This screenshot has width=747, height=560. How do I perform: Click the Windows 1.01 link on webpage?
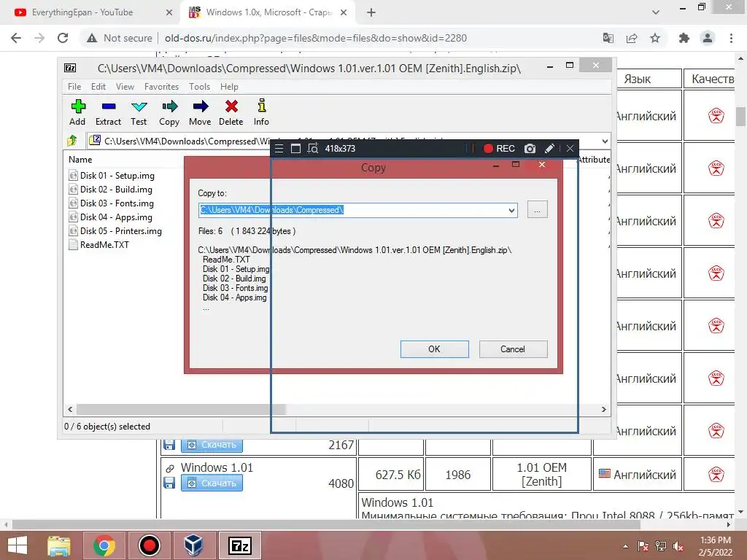217,467
